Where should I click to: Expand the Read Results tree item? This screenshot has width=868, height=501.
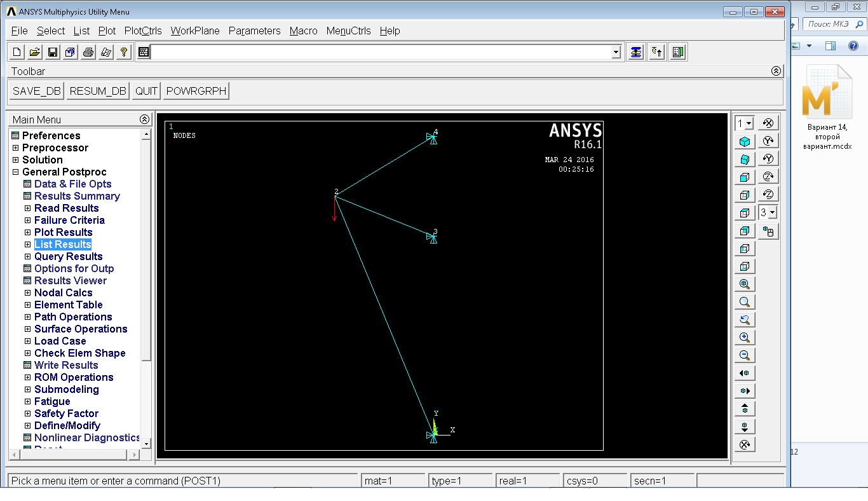tap(27, 208)
